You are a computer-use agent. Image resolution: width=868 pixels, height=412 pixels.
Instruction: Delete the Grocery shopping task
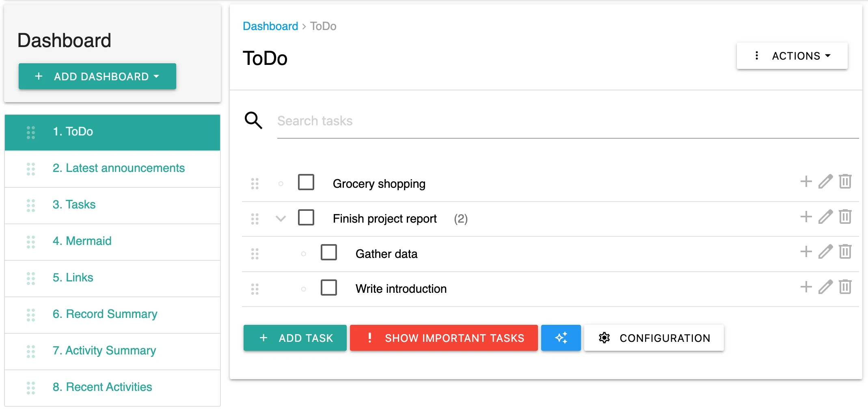(x=845, y=181)
